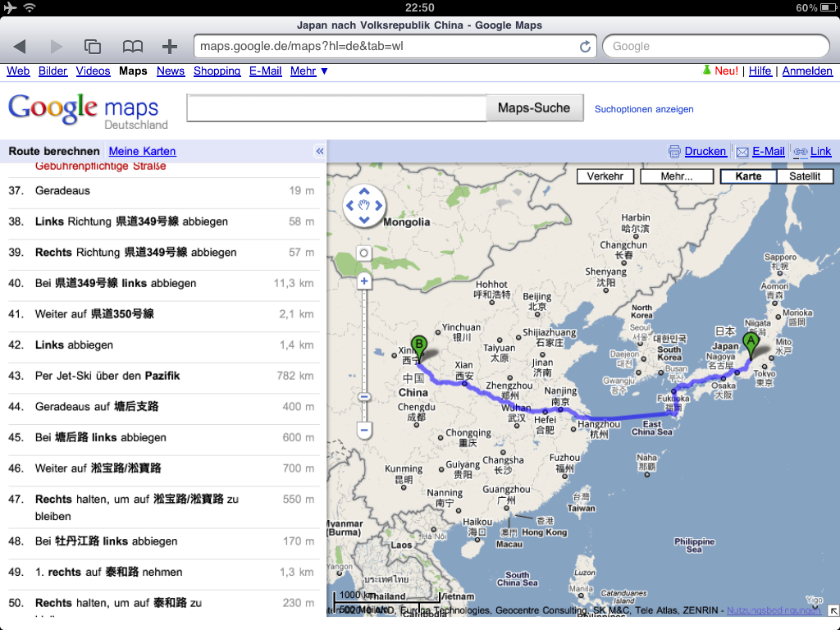Viewport: 840px width, 630px height.
Task: Click the hand icon in pan control
Action: pos(364,205)
